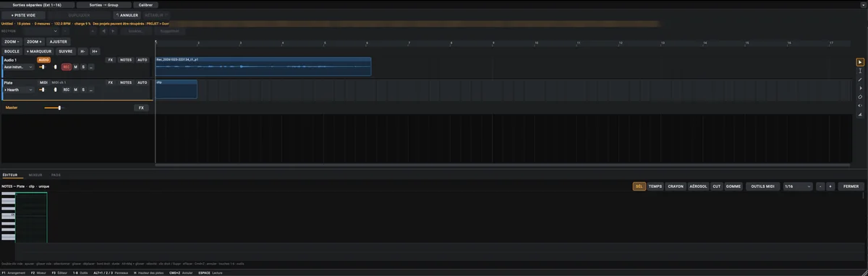Open FX on Audio 1 track
Screen dimensions: 868x276
pos(111,60)
